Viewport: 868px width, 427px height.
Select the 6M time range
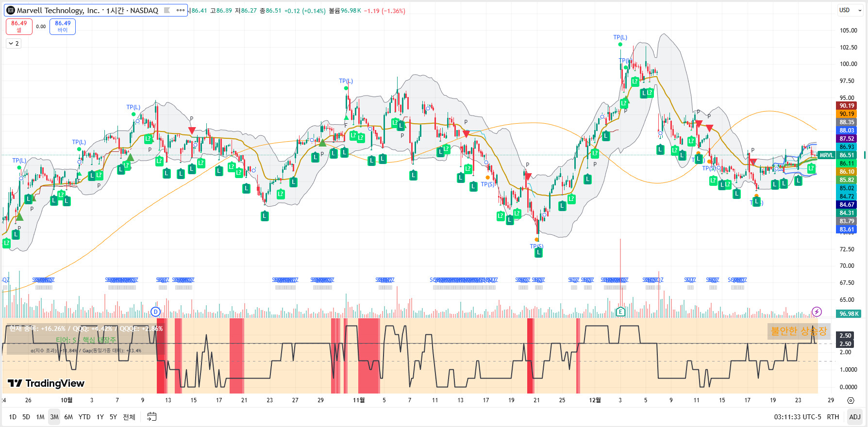click(x=68, y=417)
